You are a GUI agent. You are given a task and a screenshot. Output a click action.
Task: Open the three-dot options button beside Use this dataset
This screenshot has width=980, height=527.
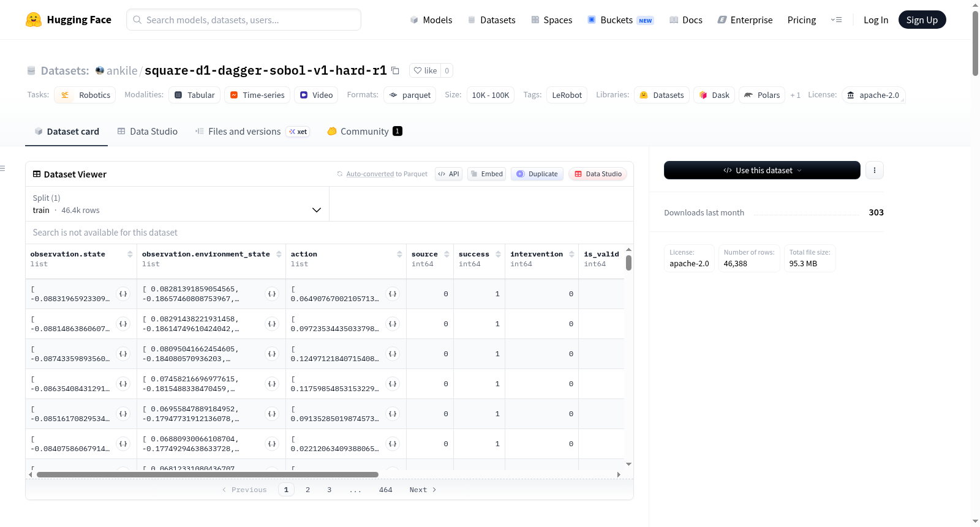[x=875, y=170]
